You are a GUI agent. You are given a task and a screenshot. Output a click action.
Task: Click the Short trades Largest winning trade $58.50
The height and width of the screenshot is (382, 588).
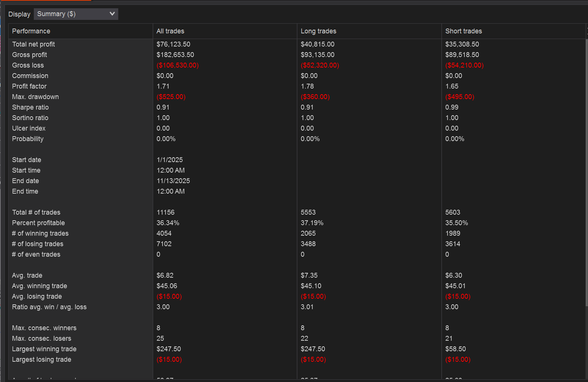point(455,349)
